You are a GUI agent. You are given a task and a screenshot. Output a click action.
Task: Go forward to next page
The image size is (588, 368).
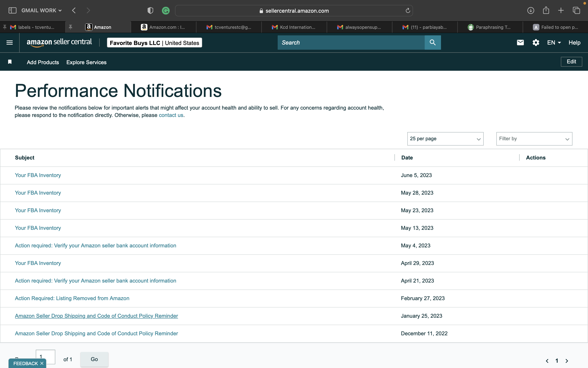[88, 10]
